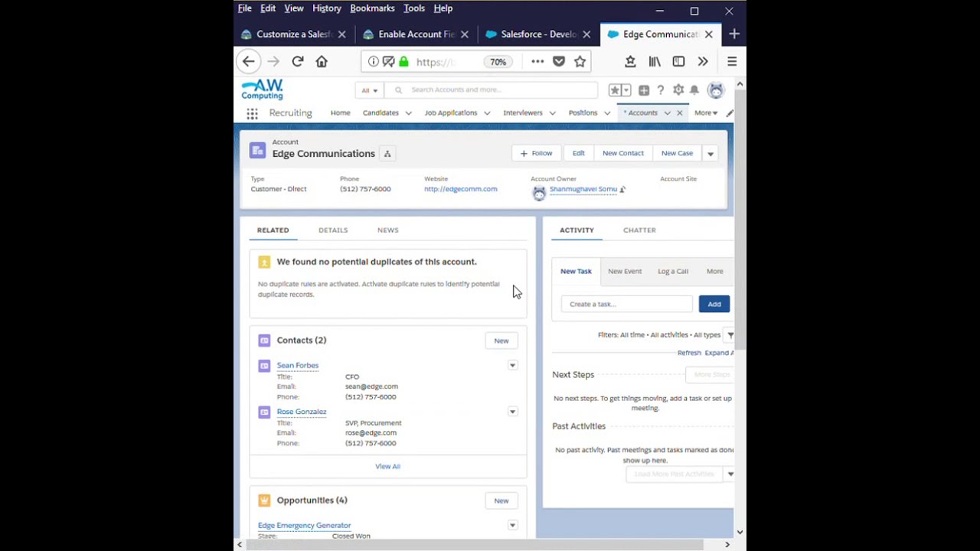Bookmark this page with star icon
The height and width of the screenshot is (551, 980).
pos(580,61)
